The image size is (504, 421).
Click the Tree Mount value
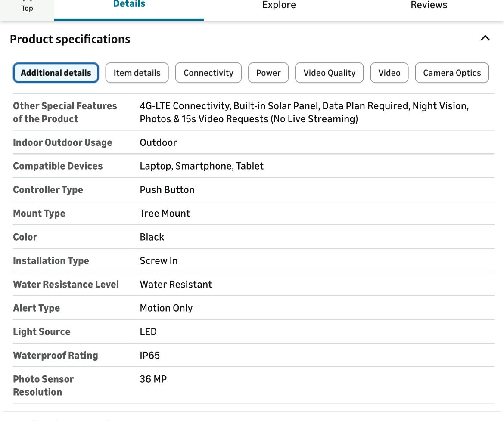(x=165, y=214)
